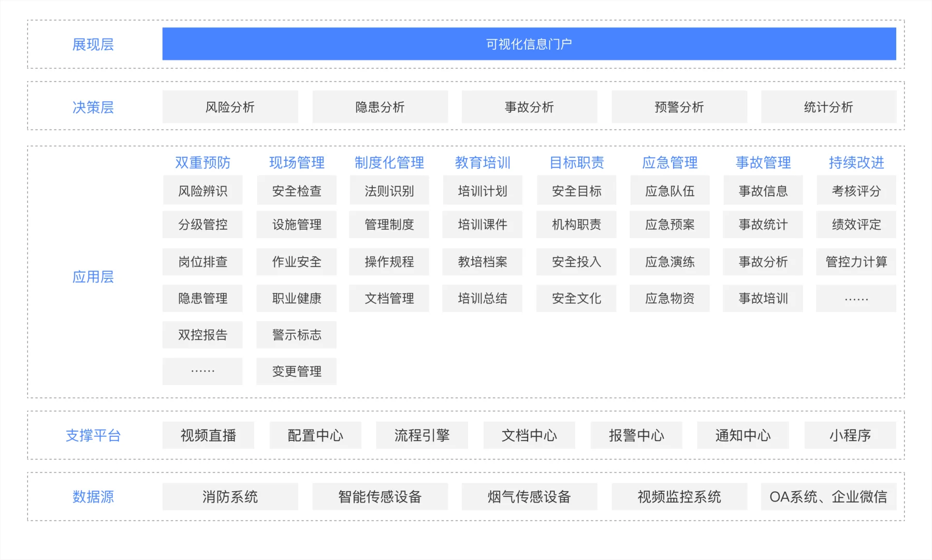Select 统计分析 block
The image size is (932, 560).
828,107
